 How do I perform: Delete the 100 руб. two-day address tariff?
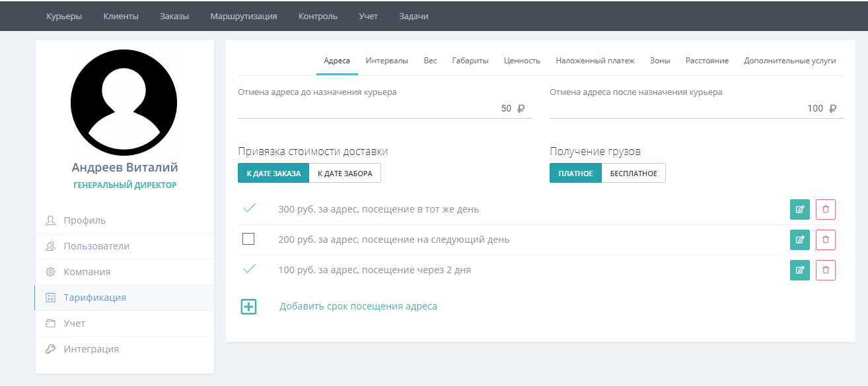826,270
